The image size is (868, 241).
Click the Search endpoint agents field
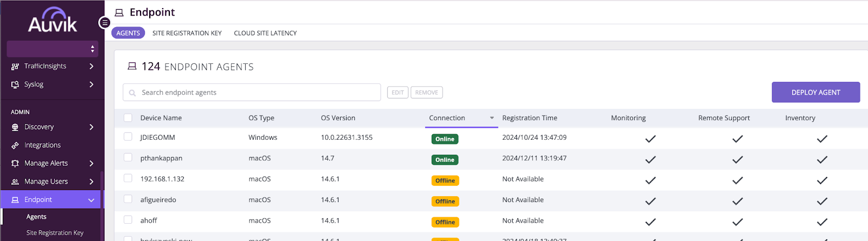coord(252,93)
